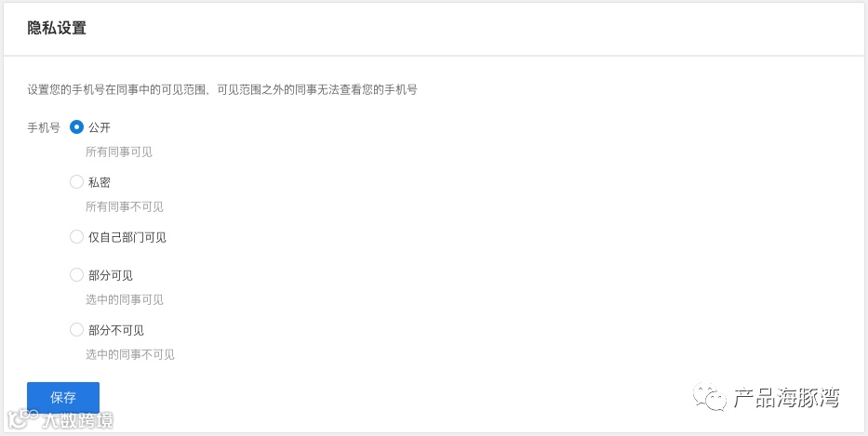The width and height of the screenshot is (868, 436).
Task: Select the 私密 radio button
Action: [76, 182]
